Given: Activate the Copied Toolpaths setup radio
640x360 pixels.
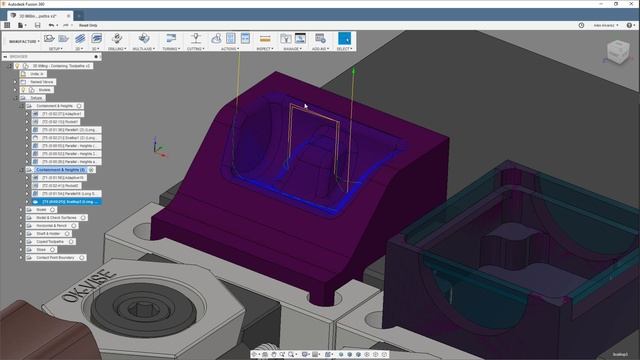Looking at the screenshot, I should click(x=71, y=242).
